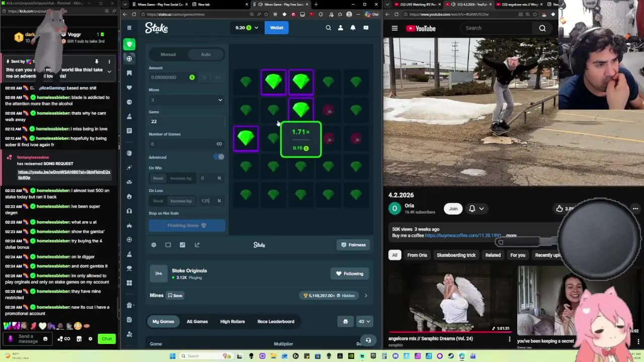
Task: Click the Amount bet input field
Action: pos(174,77)
